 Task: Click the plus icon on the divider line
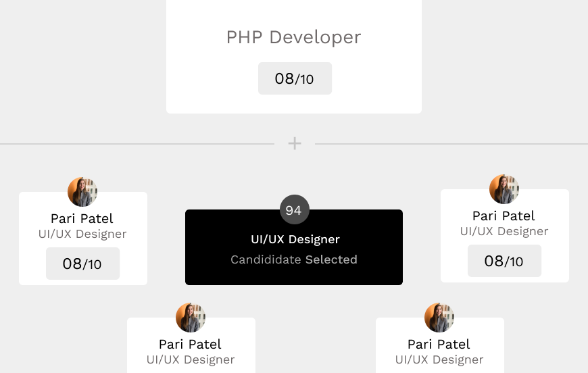tap(295, 143)
